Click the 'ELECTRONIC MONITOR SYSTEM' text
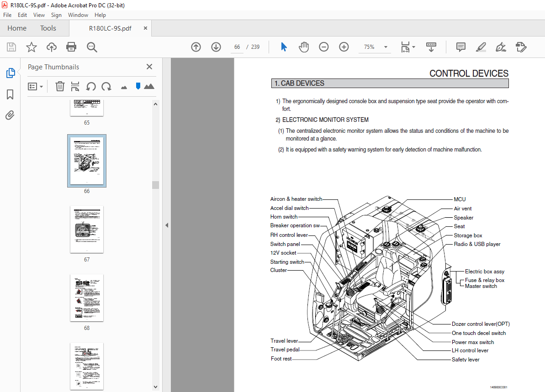 pos(325,120)
